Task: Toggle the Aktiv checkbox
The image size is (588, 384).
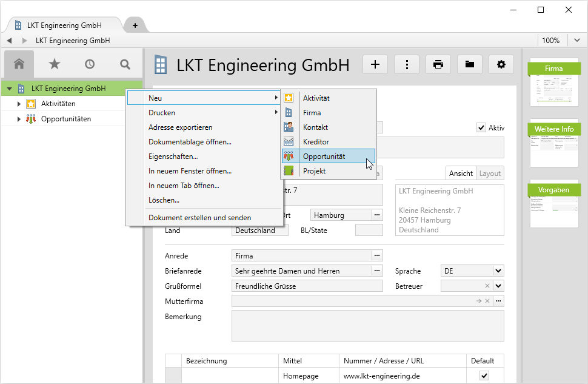Action: pos(481,128)
